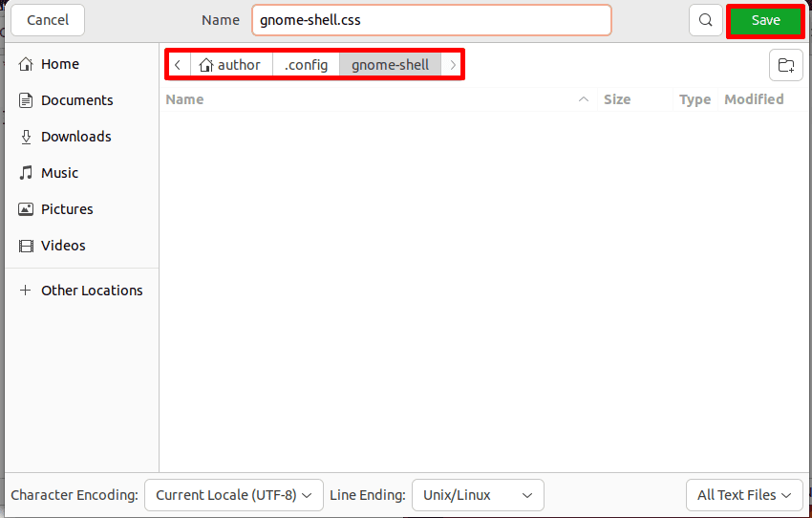This screenshot has height=518, width=812.
Task: Open Character Encoding dropdown
Action: pyautogui.click(x=234, y=495)
